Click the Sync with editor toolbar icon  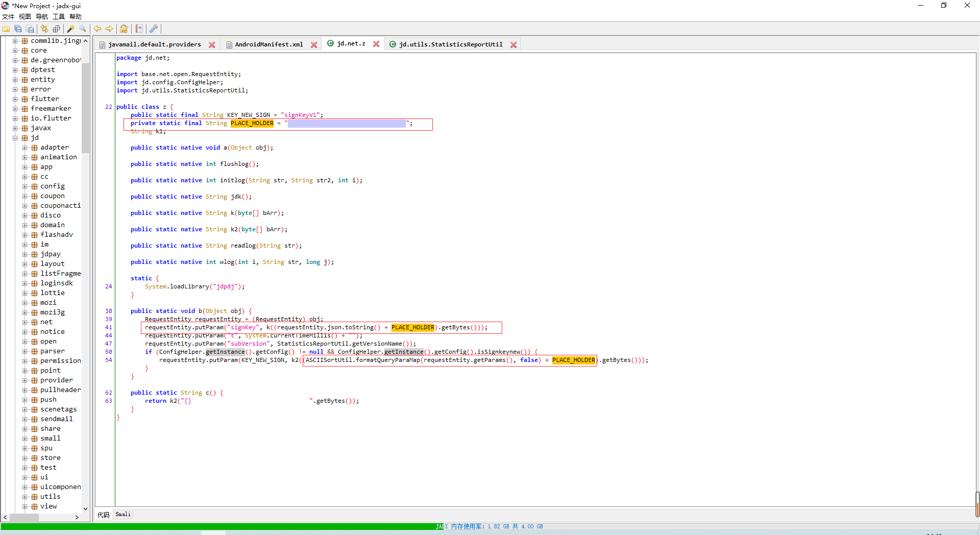click(x=44, y=29)
